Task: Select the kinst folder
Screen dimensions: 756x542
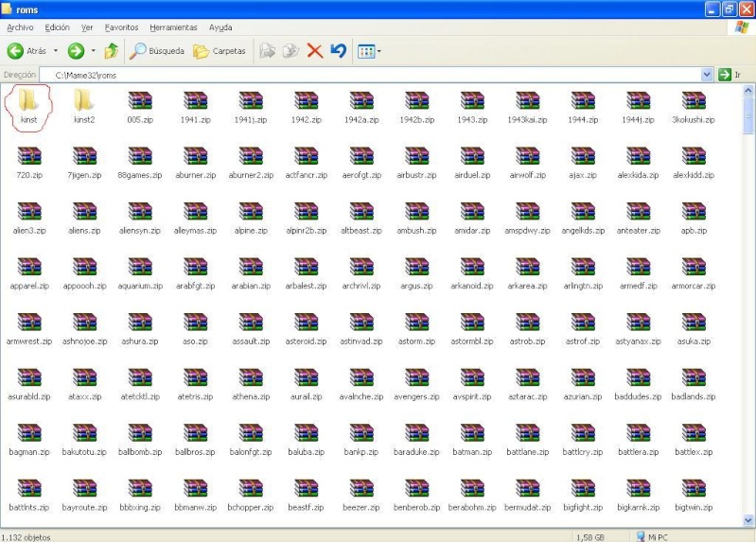Action: point(28,107)
